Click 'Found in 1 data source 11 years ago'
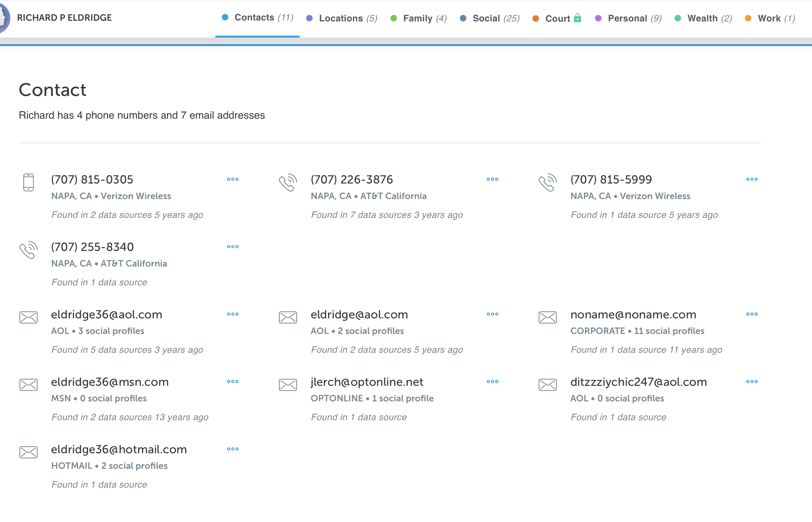Screen dimensions: 812x522 [647, 350]
